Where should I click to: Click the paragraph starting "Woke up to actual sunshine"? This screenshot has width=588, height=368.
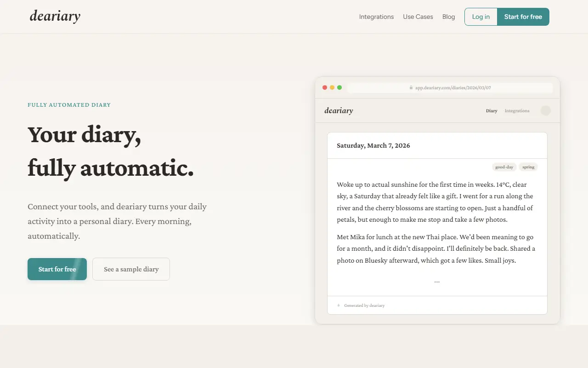(x=435, y=202)
